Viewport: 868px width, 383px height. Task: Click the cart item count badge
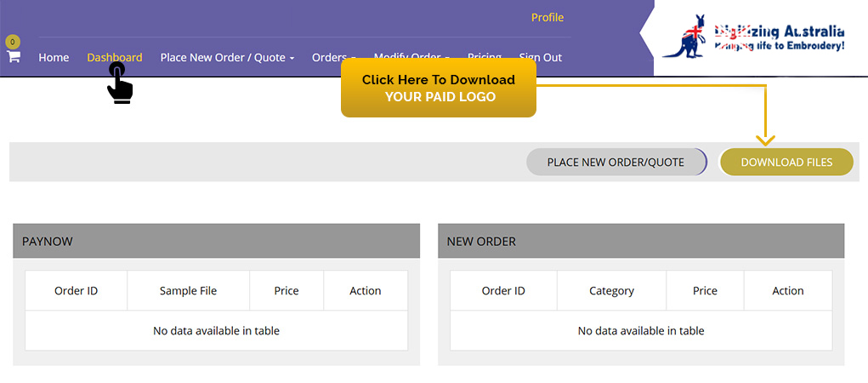point(13,42)
